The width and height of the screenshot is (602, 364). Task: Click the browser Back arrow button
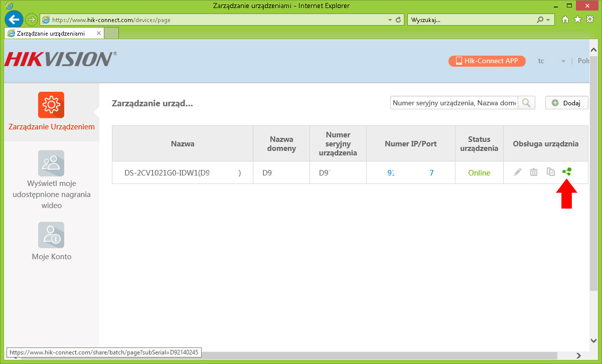14,20
